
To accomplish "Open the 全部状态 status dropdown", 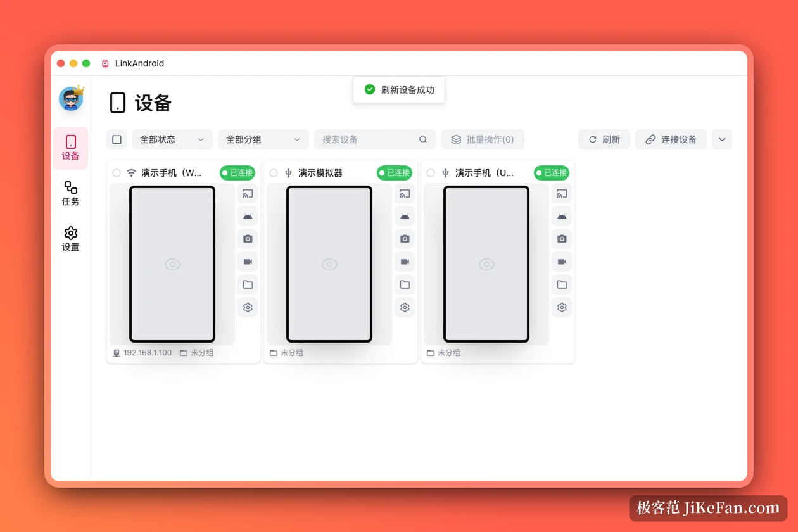I will (x=172, y=139).
